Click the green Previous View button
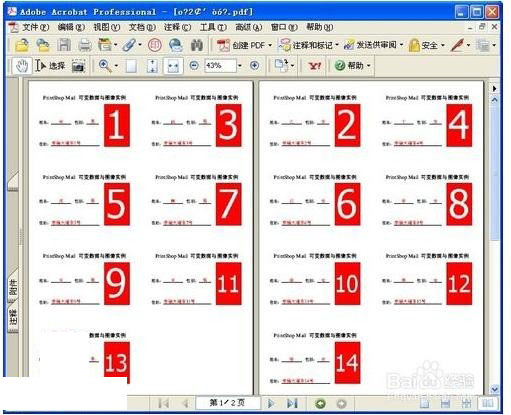Viewport: 511px width, 415px height. tap(320, 404)
